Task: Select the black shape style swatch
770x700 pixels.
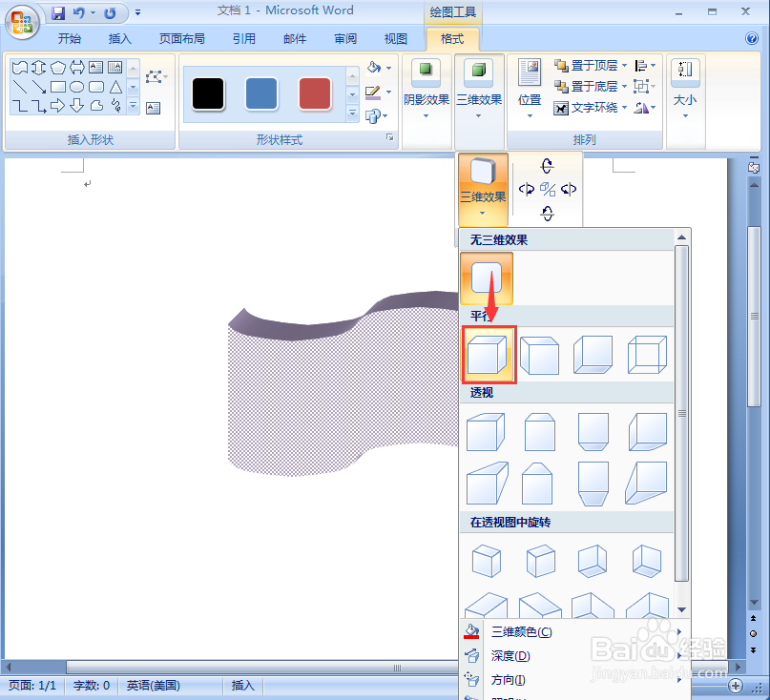Action: click(x=208, y=93)
